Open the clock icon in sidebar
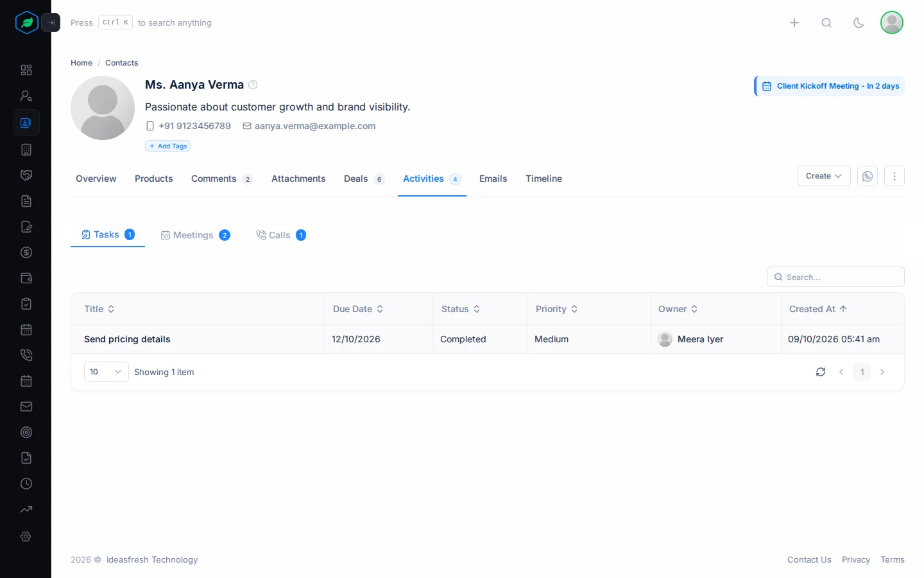 click(26, 484)
